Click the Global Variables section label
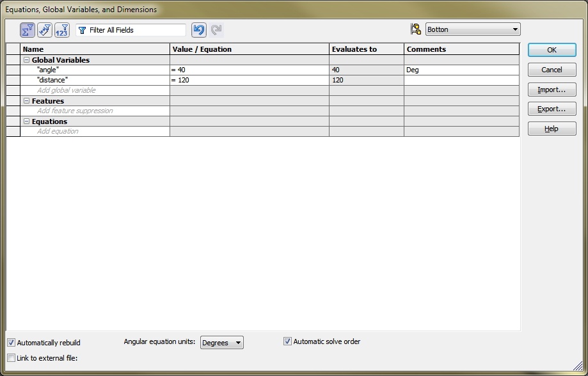588x376 pixels. click(60, 60)
